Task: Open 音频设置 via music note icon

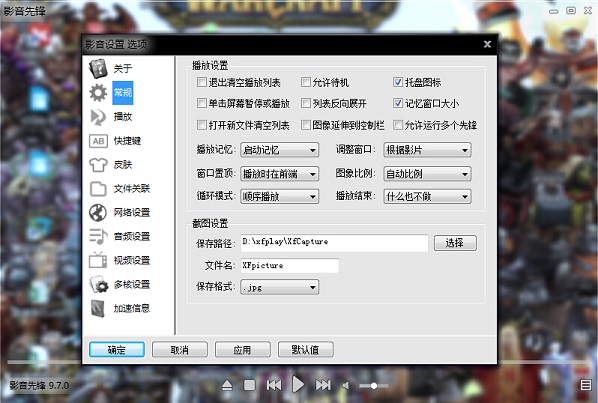Action: 98,236
